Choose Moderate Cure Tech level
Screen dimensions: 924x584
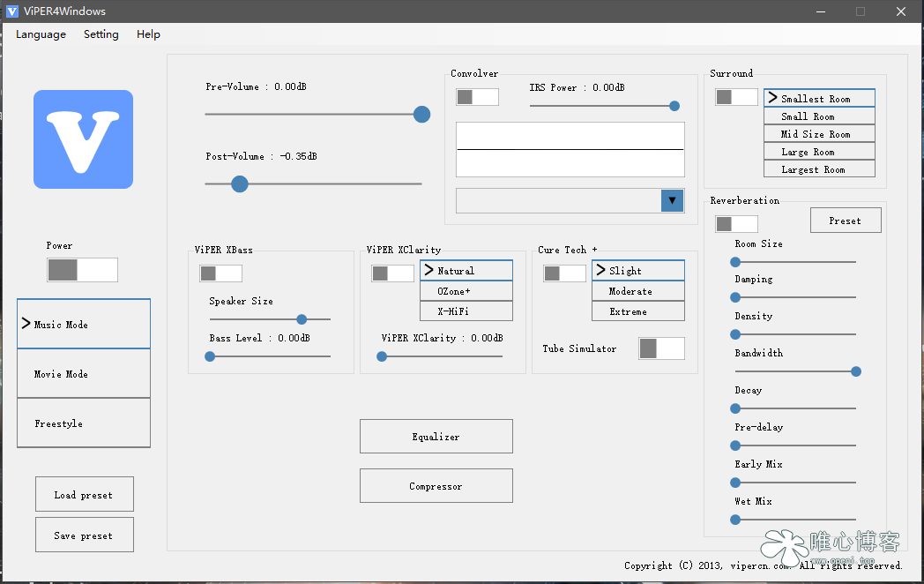[638, 291]
